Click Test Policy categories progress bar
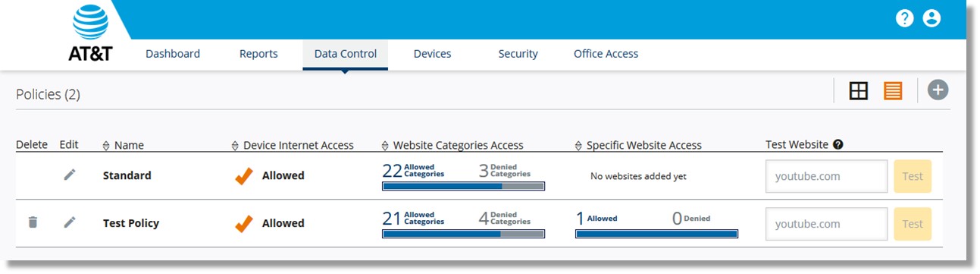 463,234
